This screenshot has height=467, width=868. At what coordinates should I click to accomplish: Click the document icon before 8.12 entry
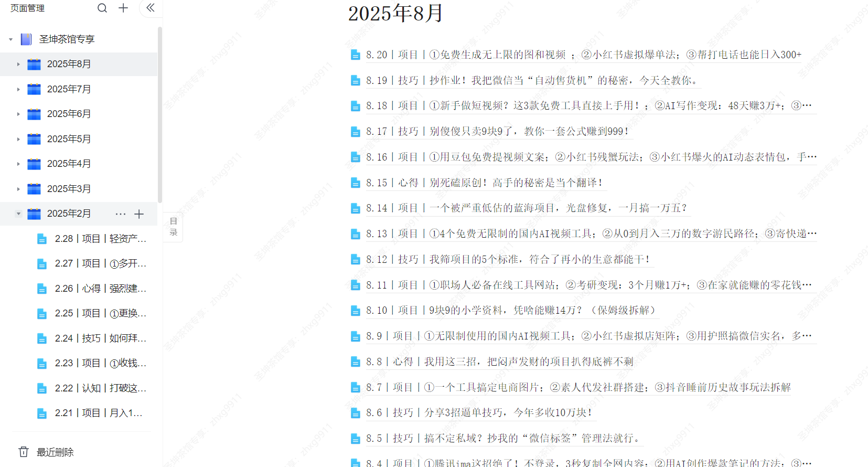tap(355, 260)
